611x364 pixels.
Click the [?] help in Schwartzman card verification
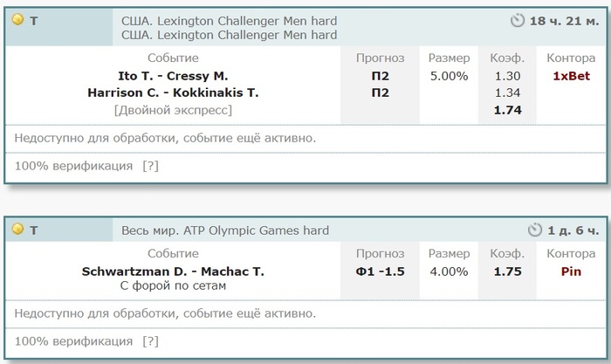click(150, 341)
